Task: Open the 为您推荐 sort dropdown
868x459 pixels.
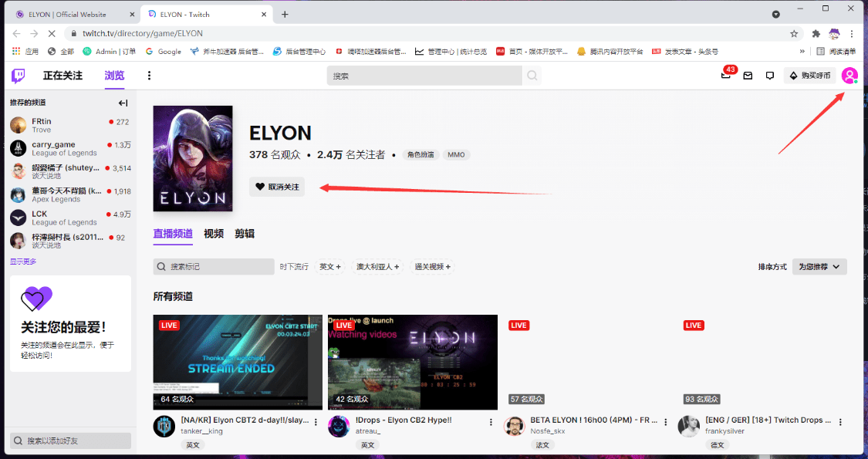Action: pos(819,267)
